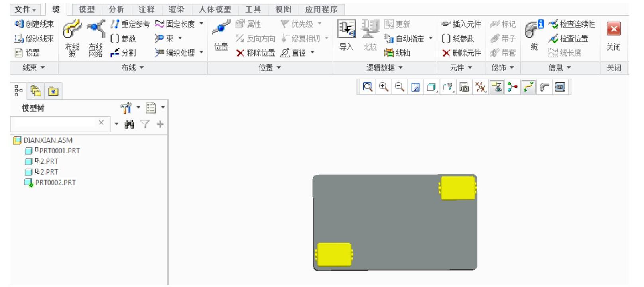
Task: Toggle cable centerline display icon
Action: tap(528, 87)
